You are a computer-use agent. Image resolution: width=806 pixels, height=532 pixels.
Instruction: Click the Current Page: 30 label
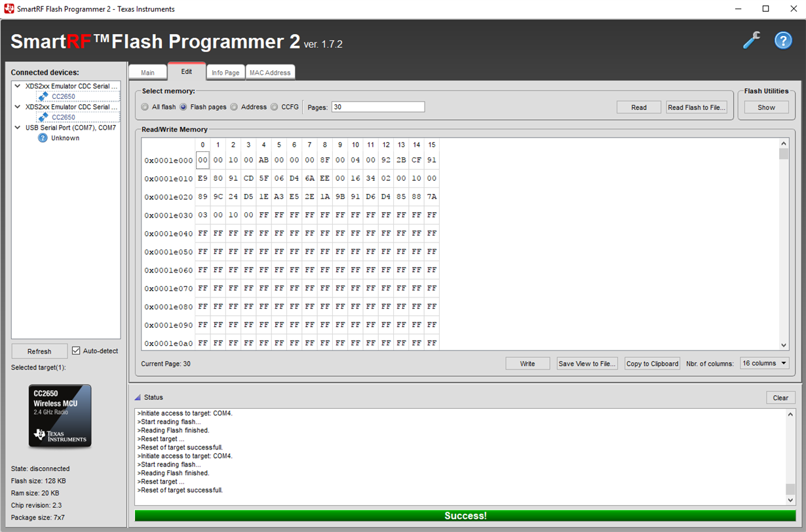coord(166,364)
